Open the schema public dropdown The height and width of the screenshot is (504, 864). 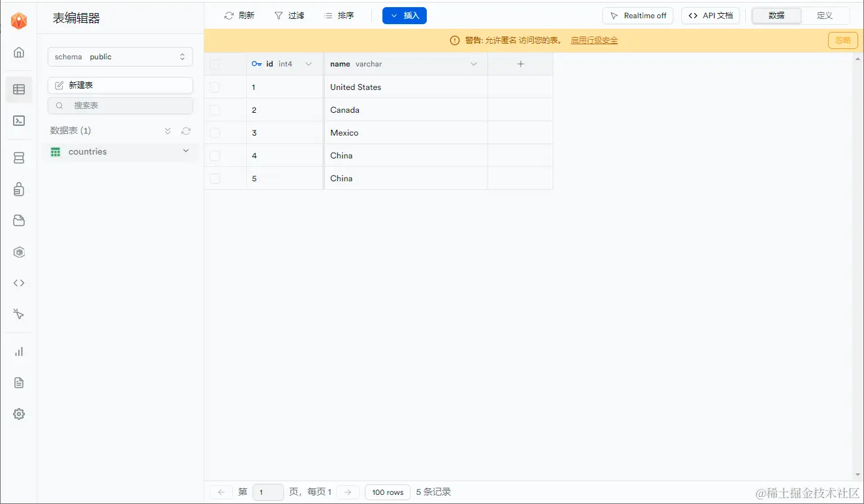coord(120,57)
